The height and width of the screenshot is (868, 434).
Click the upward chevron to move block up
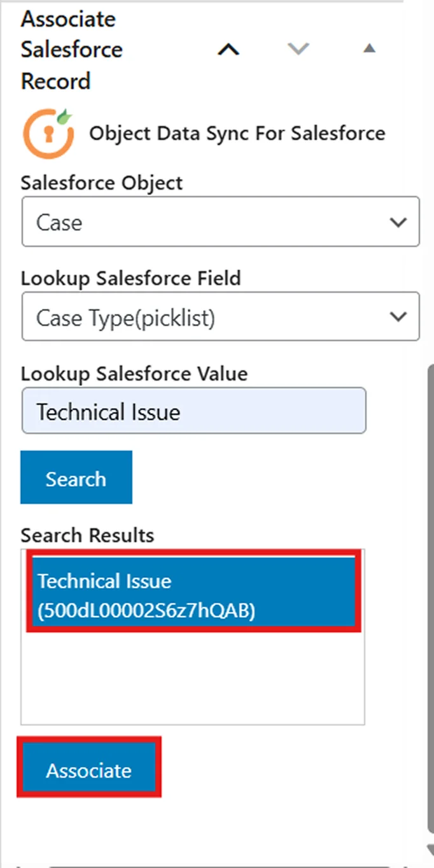pyautogui.click(x=228, y=49)
